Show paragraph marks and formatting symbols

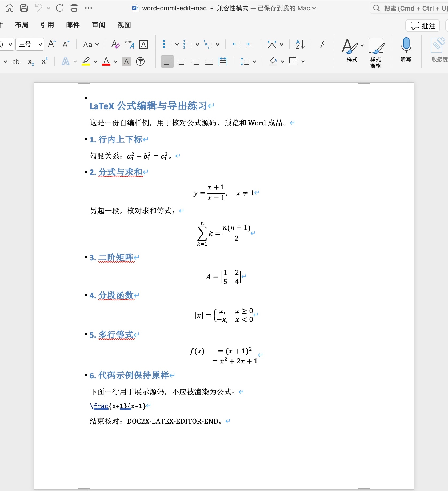click(x=322, y=44)
